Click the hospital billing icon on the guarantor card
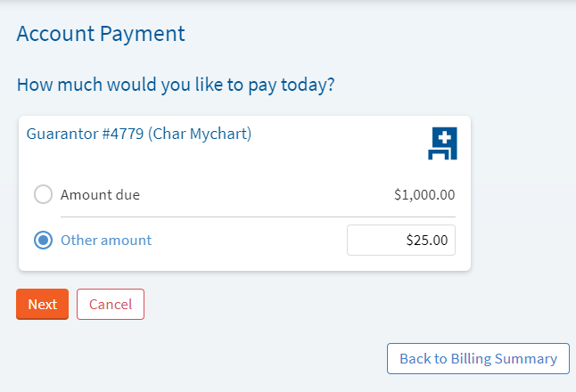 click(442, 143)
